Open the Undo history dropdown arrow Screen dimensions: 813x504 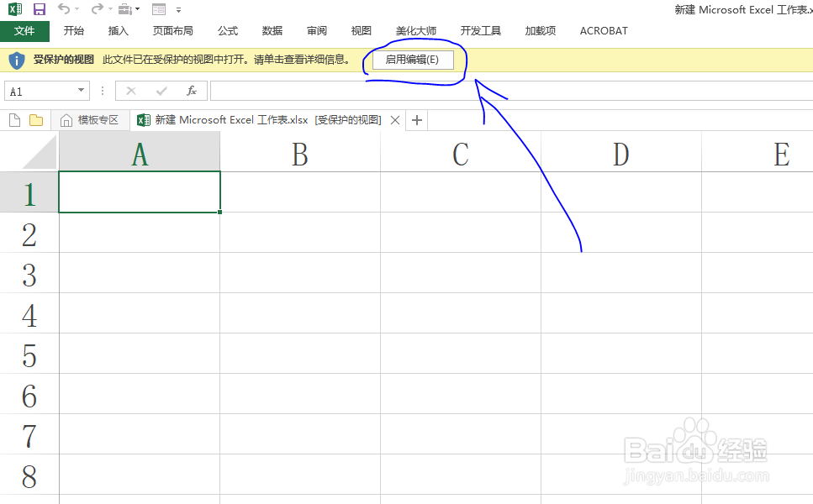[77, 8]
